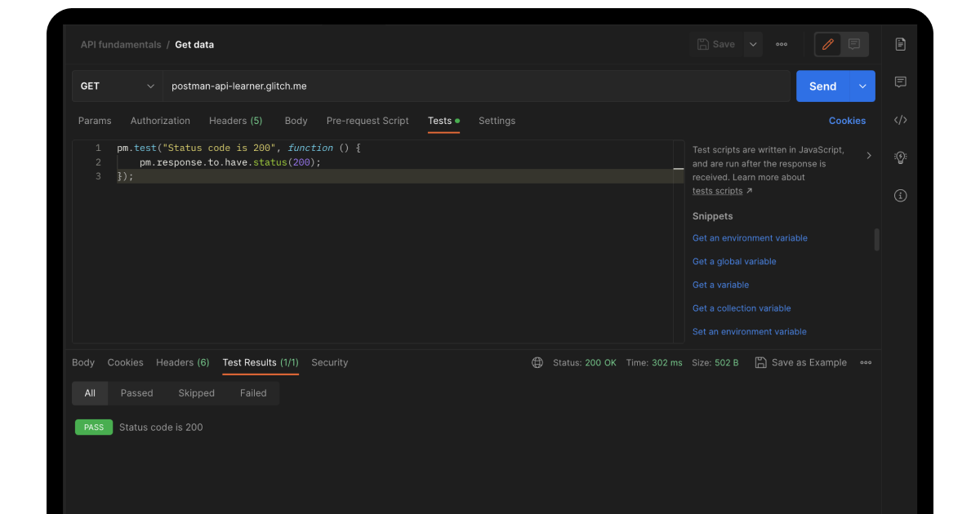Click the Get data request title
Viewport: 980px width, 514px height.
(x=194, y=45)
